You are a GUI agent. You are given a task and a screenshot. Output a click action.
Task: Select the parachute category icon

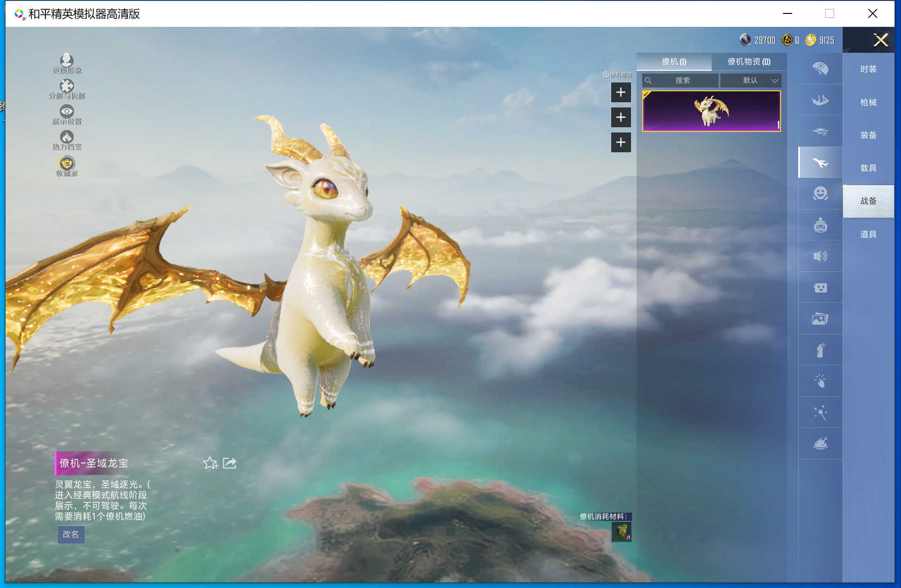click(820, 69)
